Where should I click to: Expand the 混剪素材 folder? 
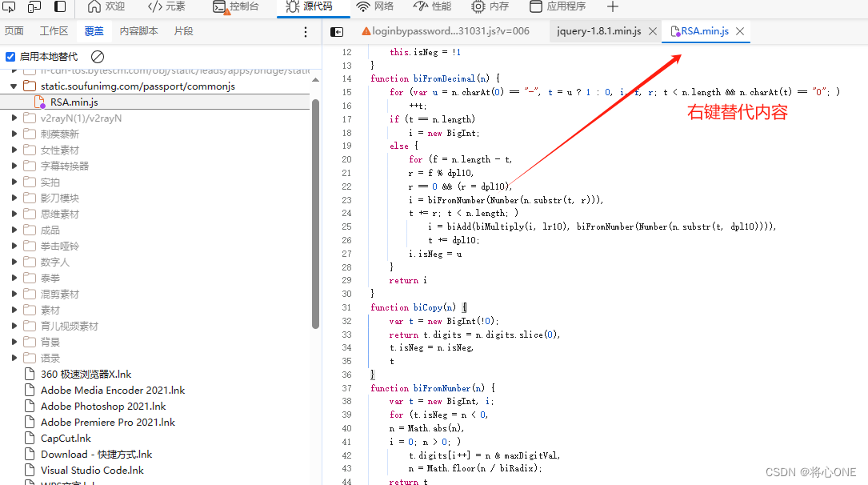(14, 294)
